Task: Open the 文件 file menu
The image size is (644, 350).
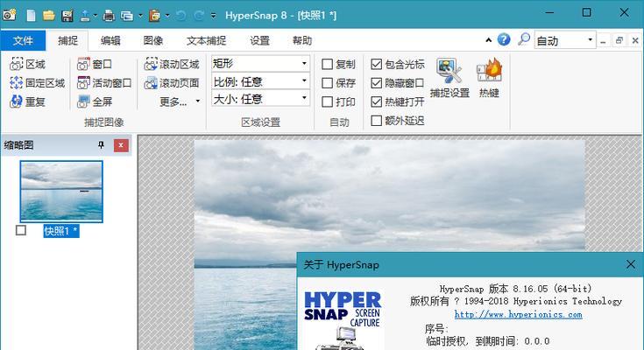Action: 23,40
